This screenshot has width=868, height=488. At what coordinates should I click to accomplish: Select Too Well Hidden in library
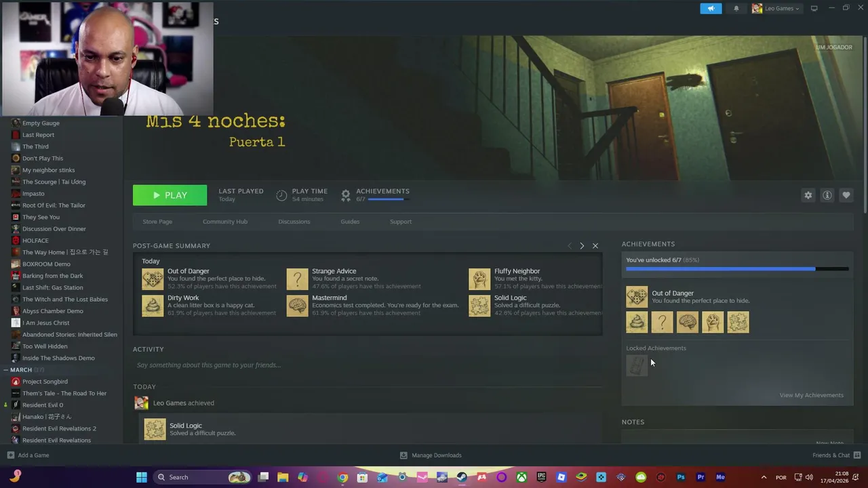click(x=45, y=346)
